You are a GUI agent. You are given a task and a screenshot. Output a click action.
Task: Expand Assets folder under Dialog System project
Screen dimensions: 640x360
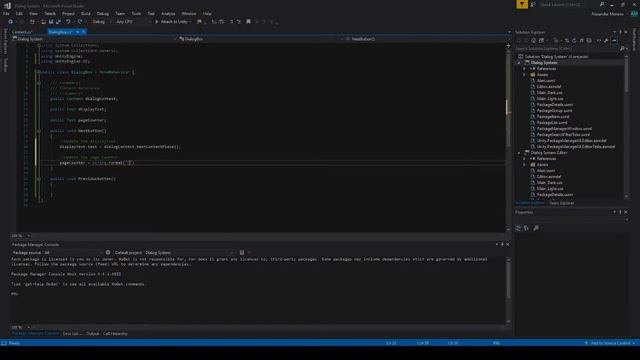tap(524, 75)
